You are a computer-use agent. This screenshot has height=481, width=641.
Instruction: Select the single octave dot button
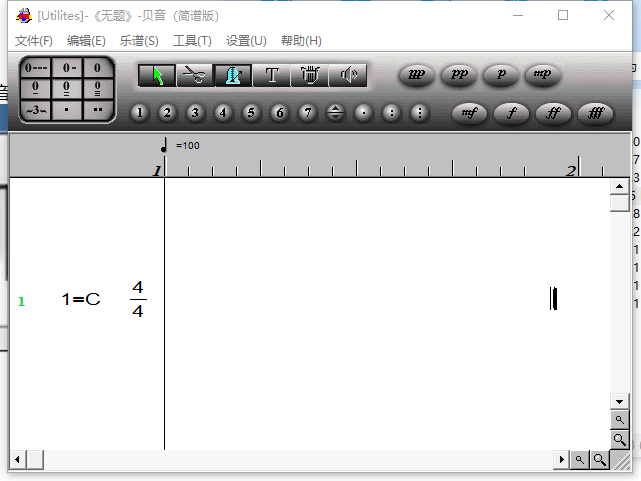pyautogui.click(x=363, y=113)
